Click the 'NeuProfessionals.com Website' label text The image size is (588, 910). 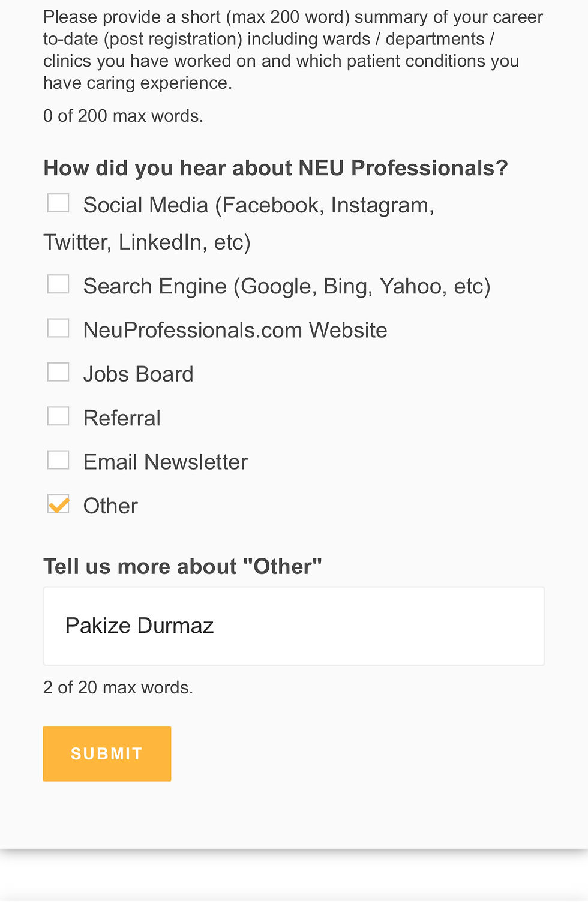pos(235,330)
